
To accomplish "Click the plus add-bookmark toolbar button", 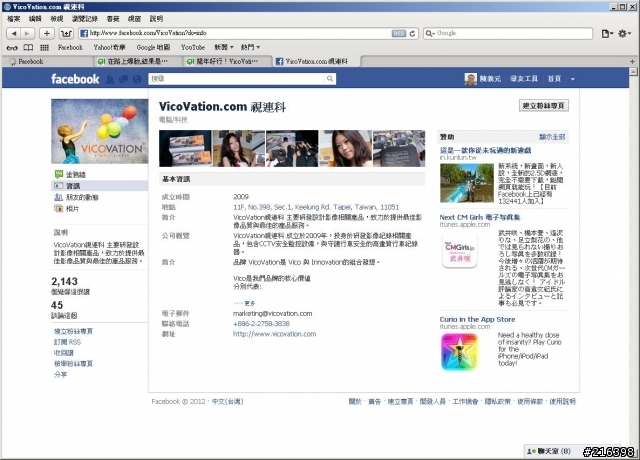I will (x=47, y=33).
